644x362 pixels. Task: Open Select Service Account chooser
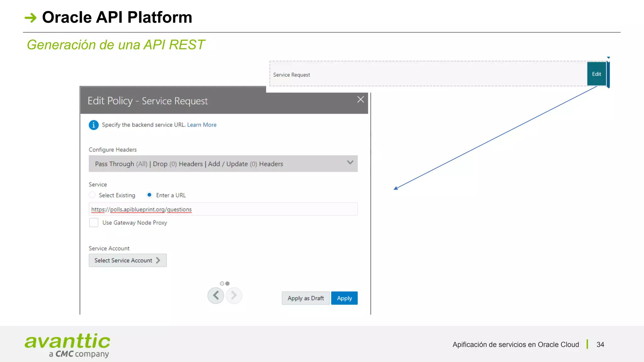tap(128, 260)
